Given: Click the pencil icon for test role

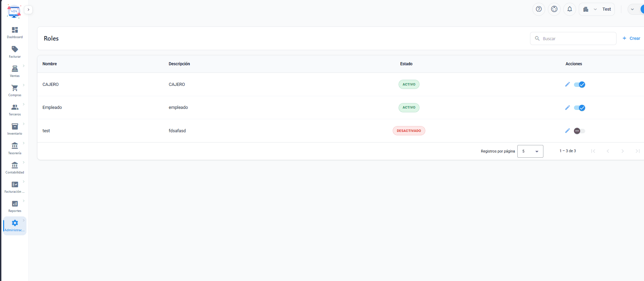Looking at the screenshot, I should [567, 131].
